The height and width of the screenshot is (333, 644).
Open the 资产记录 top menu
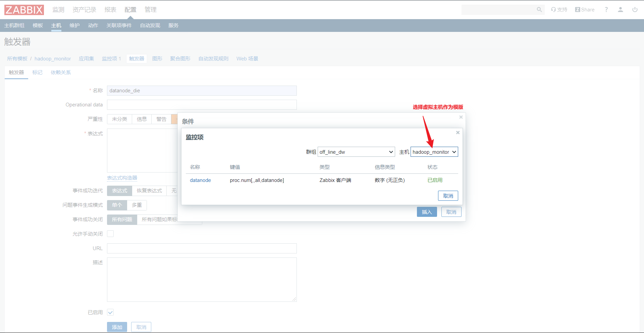coord(84,10)
